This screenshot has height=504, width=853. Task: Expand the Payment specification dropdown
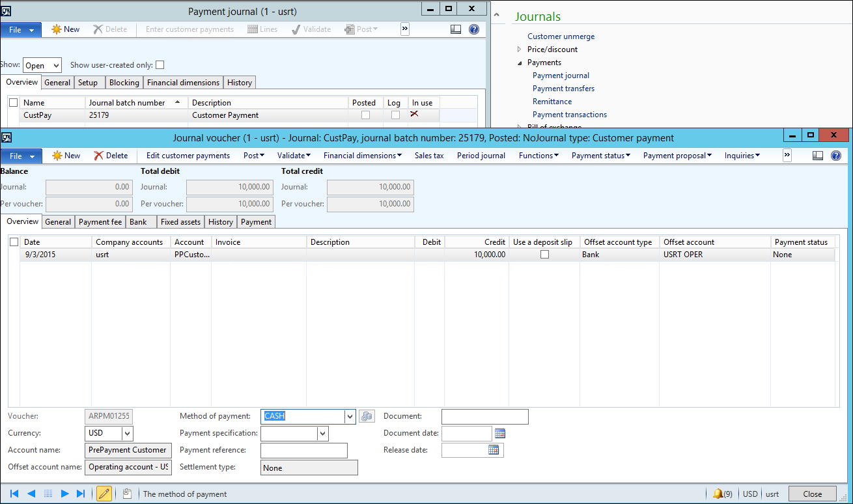pos(322,433)
